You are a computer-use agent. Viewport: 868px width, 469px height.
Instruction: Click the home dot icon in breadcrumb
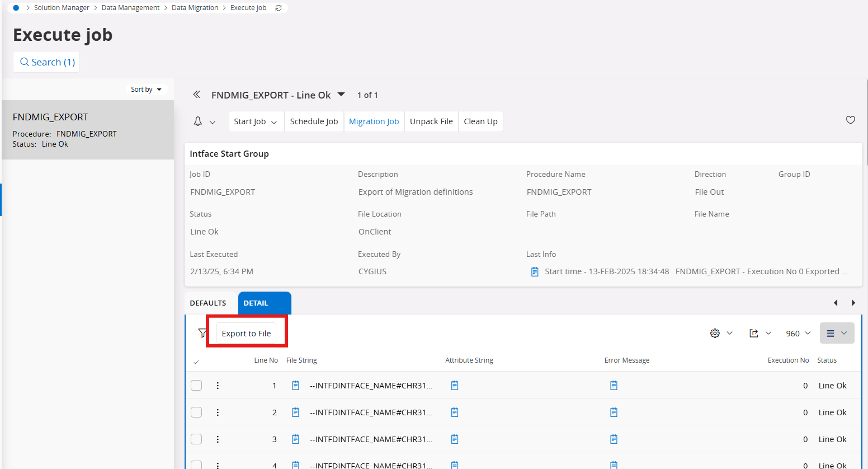point(16,8)
